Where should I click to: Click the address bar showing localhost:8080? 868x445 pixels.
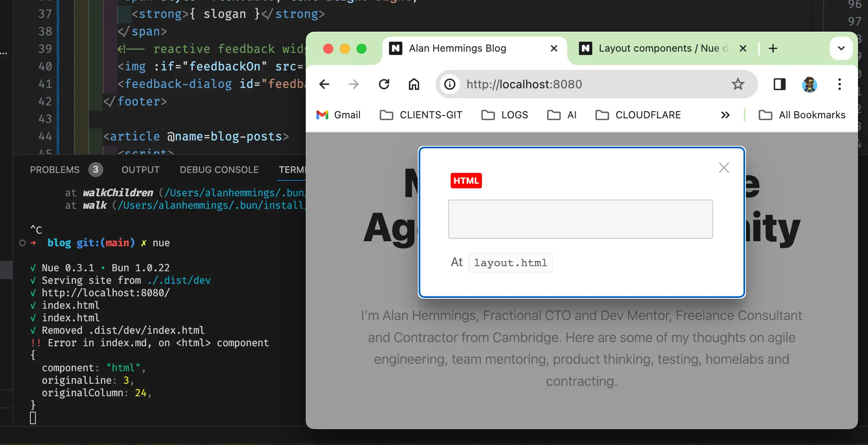[583, 84]
